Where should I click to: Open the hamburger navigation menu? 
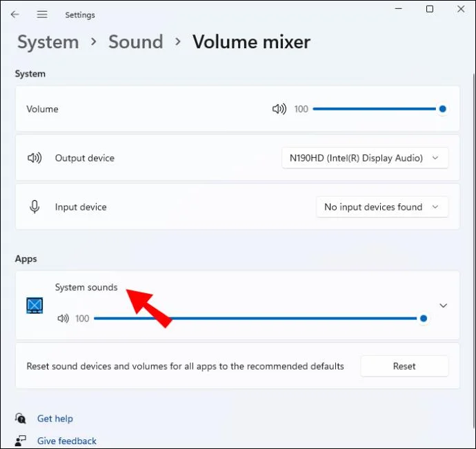42,14
